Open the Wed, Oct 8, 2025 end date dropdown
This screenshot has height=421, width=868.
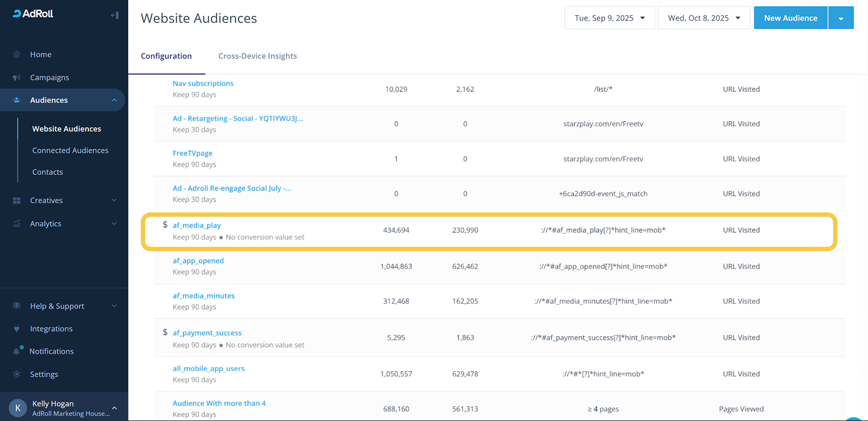pos(704,18)
